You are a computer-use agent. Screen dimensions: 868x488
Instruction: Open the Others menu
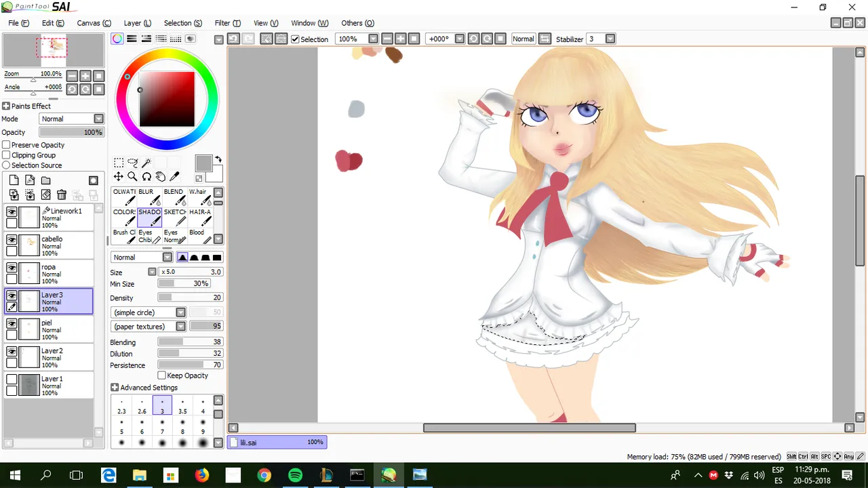[x=357, y=23]
